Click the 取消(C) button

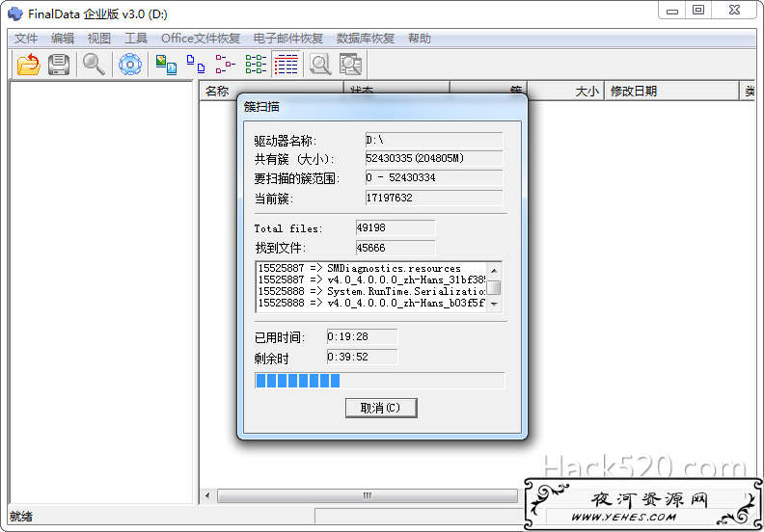pyautogui.click(x=381, y=408)
